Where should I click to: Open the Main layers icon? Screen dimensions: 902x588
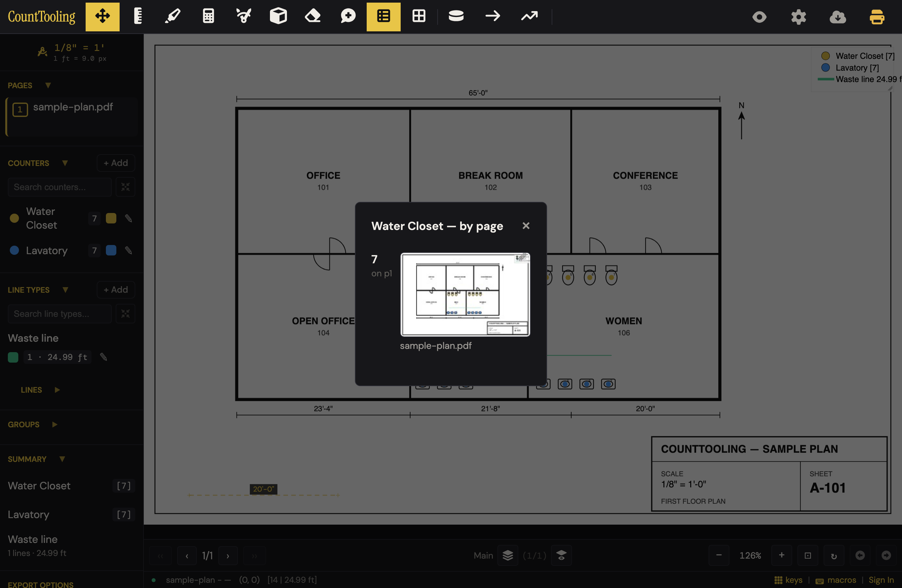(508, 556)
